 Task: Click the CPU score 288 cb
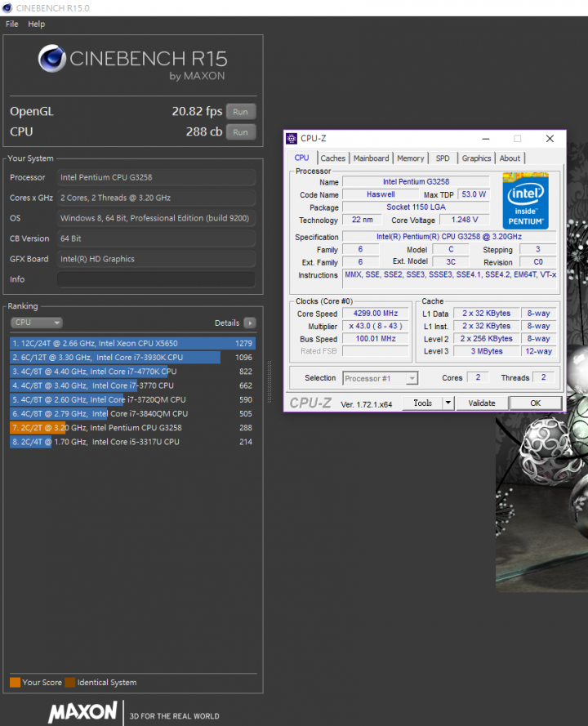tap(204, 132)
